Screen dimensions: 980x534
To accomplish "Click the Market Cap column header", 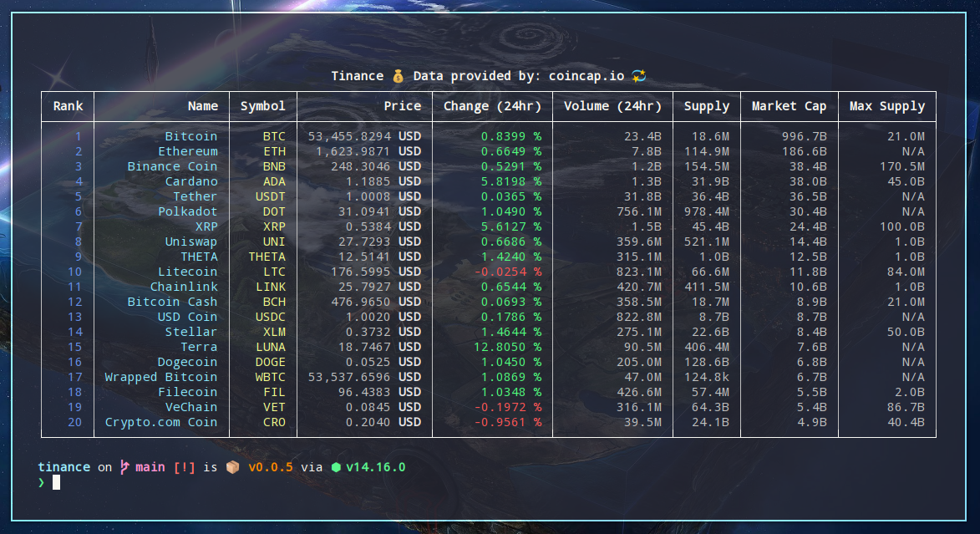I will [790, 106].
